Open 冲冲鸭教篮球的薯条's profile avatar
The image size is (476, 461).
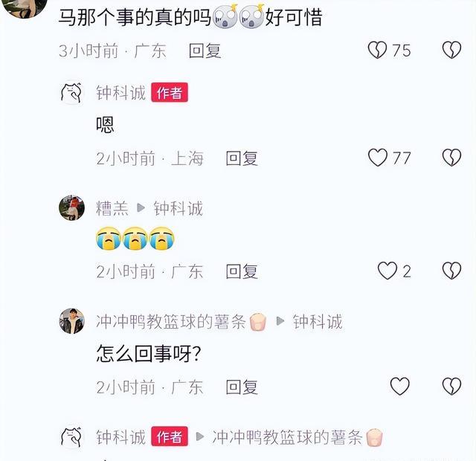[x=71, y=321]
